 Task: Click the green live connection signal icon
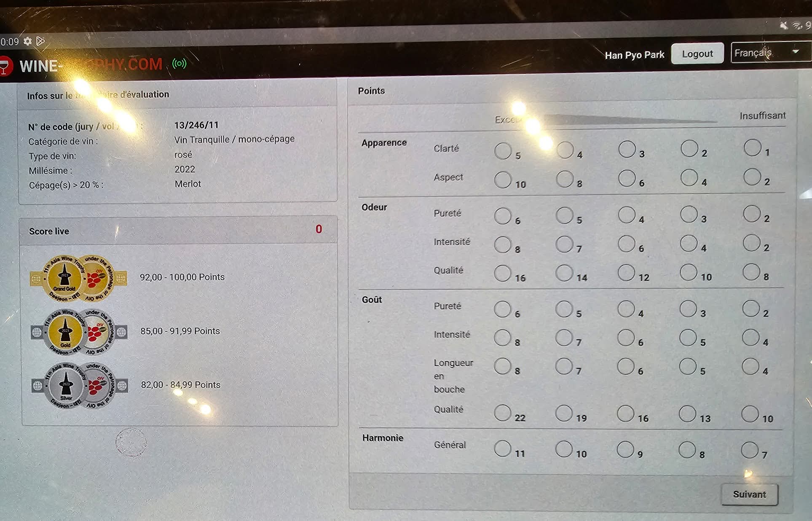point(179,64)
